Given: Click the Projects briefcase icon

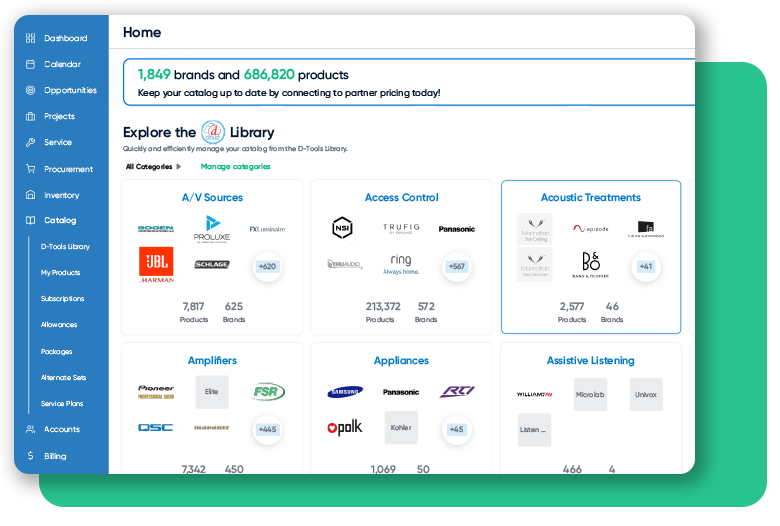Looking at the screenshot, I should pyautogui.click(x=30, y=116).
